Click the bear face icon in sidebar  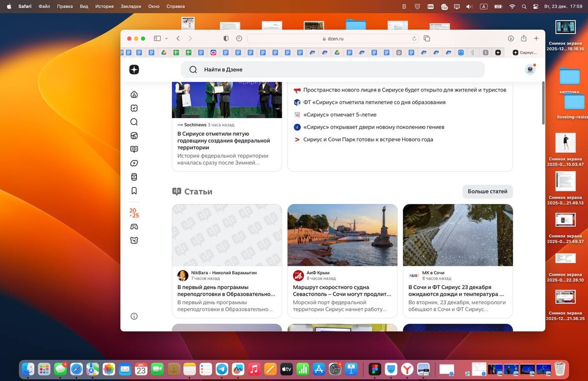pos(134,240)
